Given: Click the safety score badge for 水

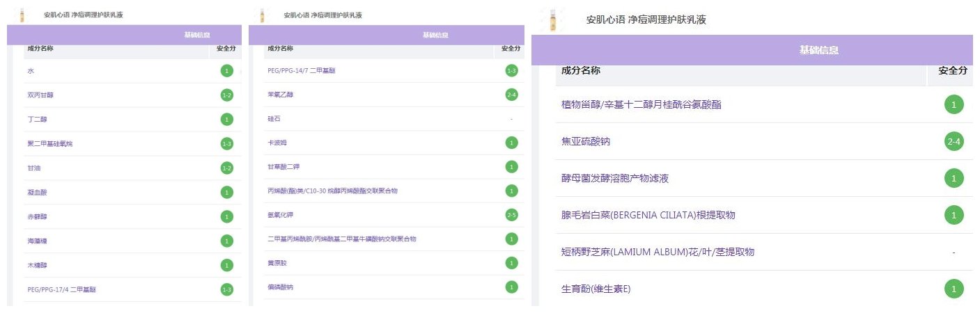Looking at the screenshot, I should point(226,71).
